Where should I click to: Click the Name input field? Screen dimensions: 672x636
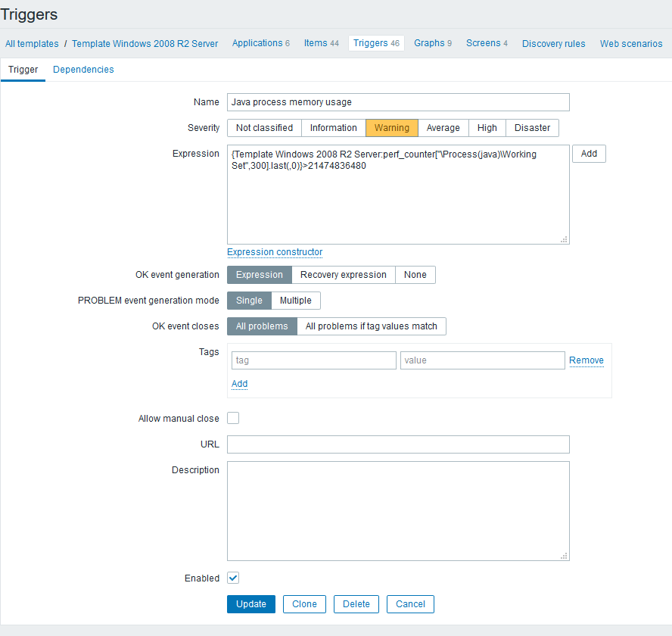click(x=398, y=102)
